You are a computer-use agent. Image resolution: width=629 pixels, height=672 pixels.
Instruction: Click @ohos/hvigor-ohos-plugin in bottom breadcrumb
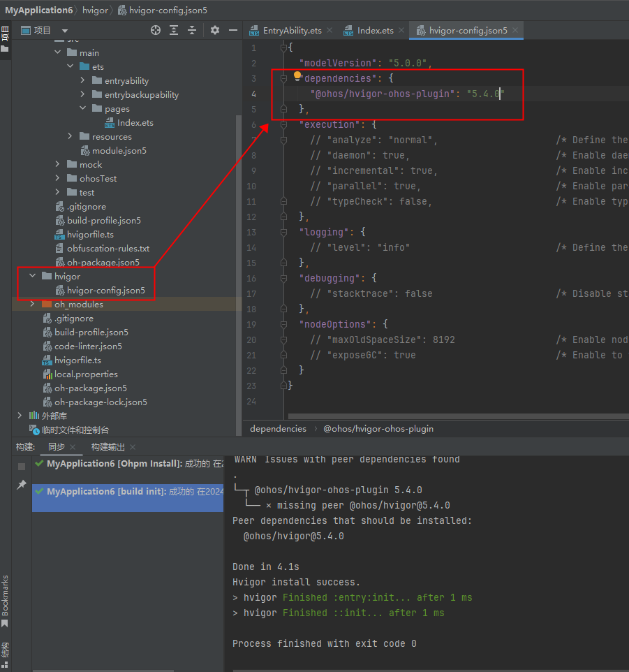[x=378, y=428]
